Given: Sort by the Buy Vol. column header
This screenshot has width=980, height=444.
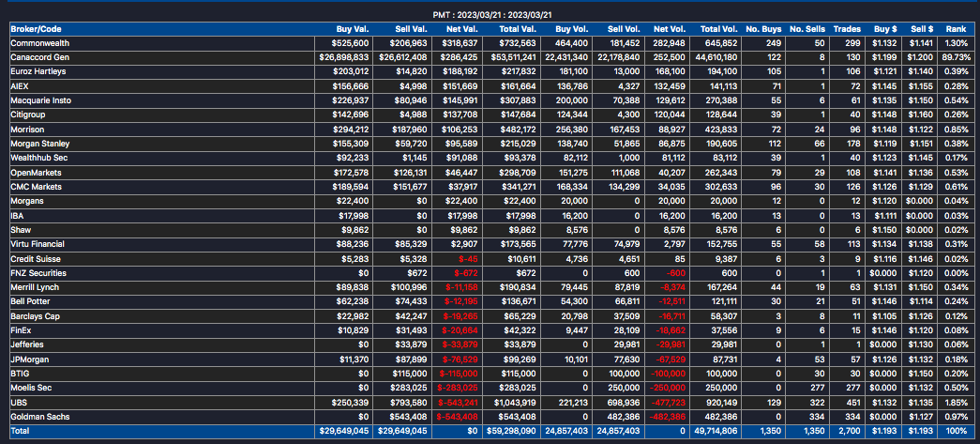Looking at the screenshot, I should (x=574, y=29).
